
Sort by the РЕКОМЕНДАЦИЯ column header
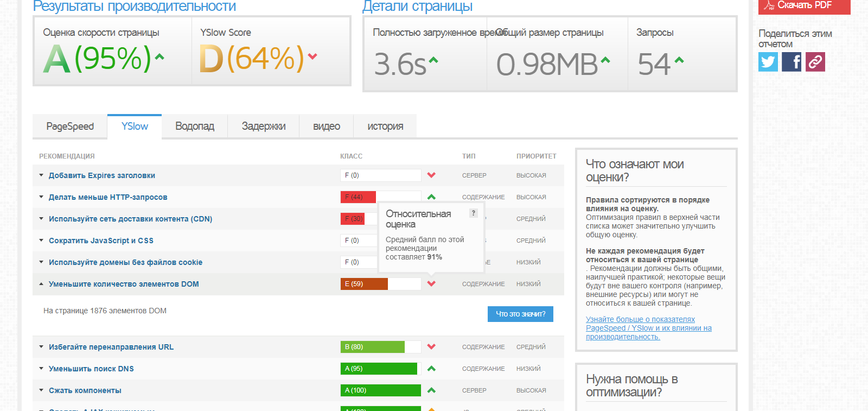67,156
